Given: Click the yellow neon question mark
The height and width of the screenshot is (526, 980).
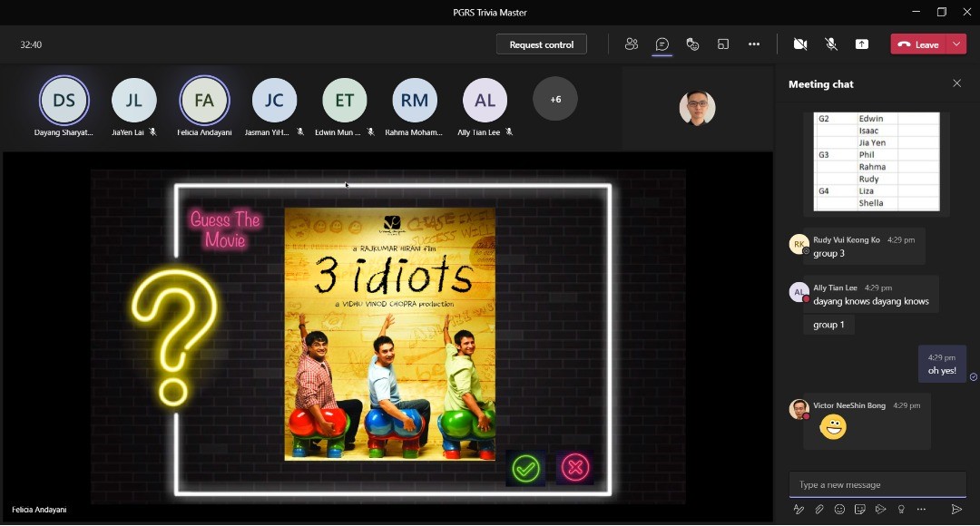Looking at the screenshot, I should click(174, 337).
